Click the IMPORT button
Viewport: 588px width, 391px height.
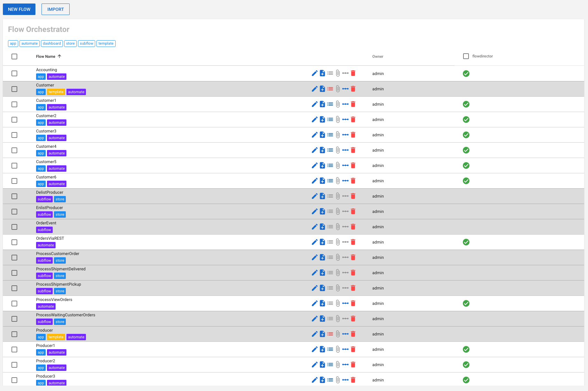[56, 9]
